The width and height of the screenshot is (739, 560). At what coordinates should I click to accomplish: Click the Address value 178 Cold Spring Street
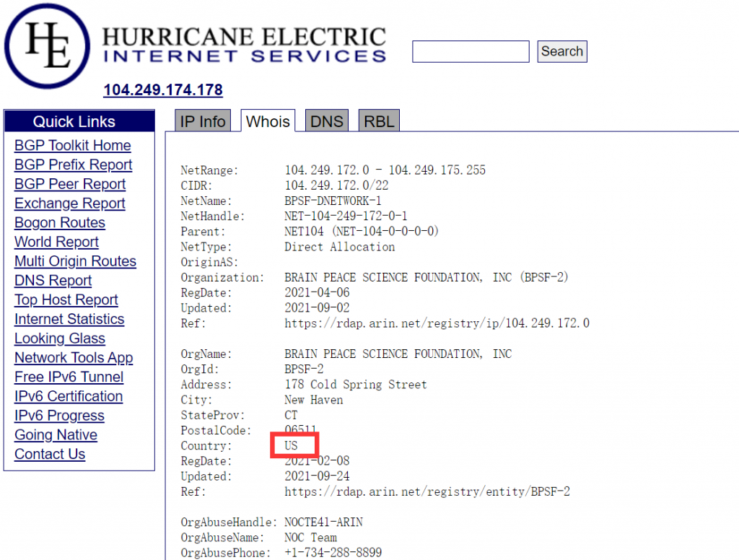pos(356,385)
